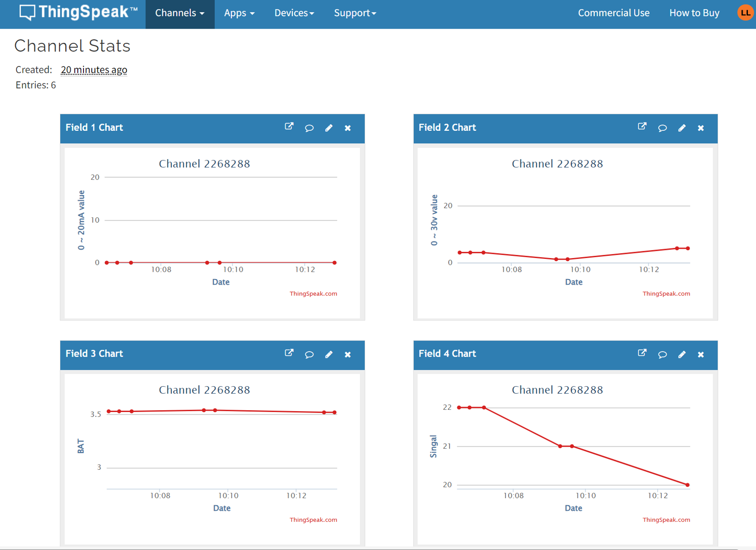The width and height of the screenshot is (756, 550).
Task: Go to Commercial Use page
Action: coord(614,13)
